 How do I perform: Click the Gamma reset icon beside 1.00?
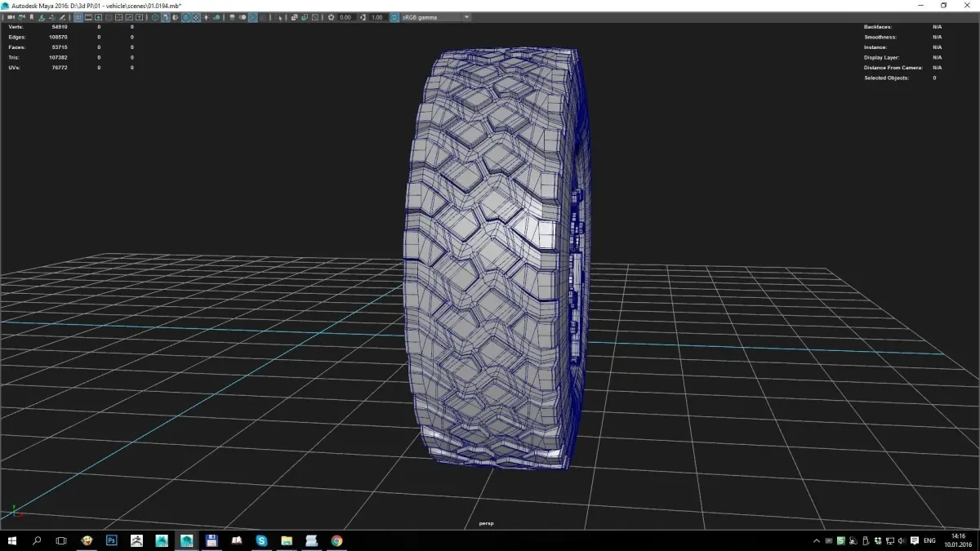(x=363, y=17)
